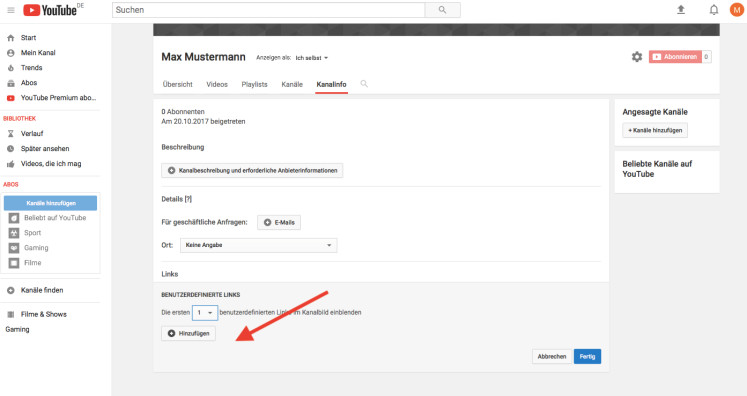Open the links count dropdown
This screenshot has width=747, height=396.
[x=205, y=313]
